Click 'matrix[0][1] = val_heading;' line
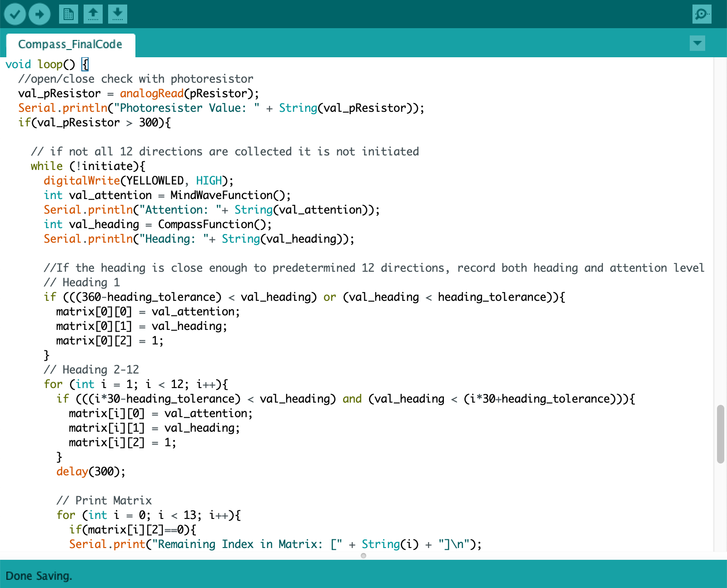The image size is (727, 588). coord(141,326)
